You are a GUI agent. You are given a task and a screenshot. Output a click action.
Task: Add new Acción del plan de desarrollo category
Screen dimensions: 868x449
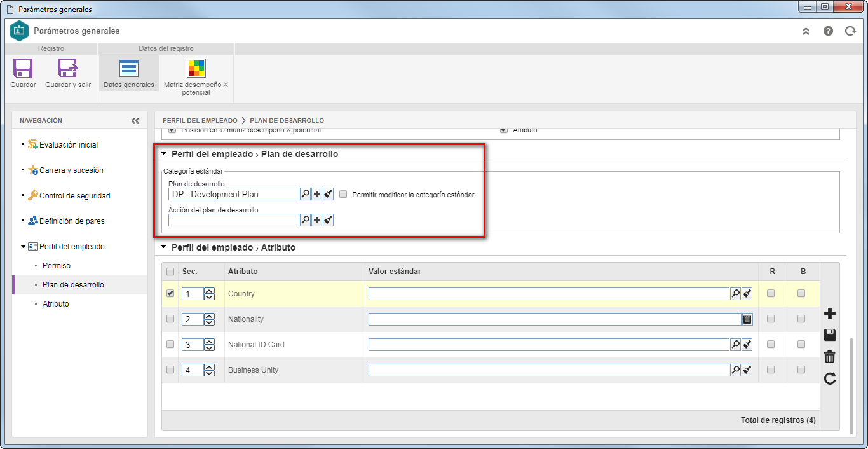[316, 220]
